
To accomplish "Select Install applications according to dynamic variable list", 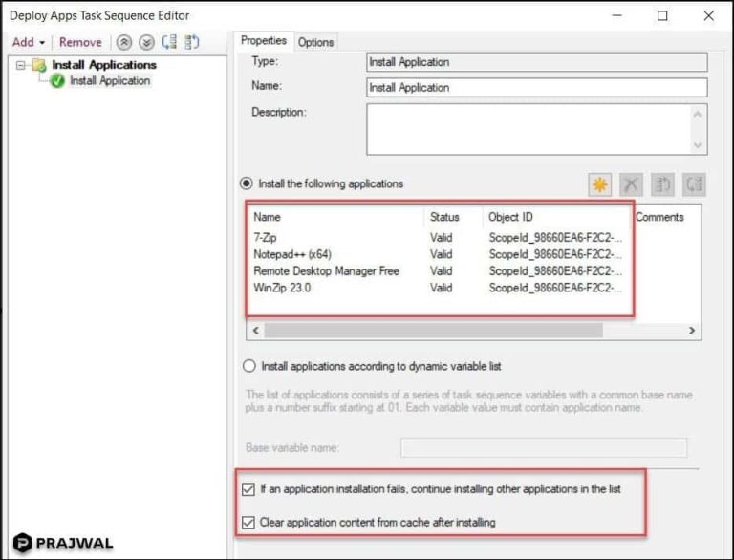I will [249, 366].
